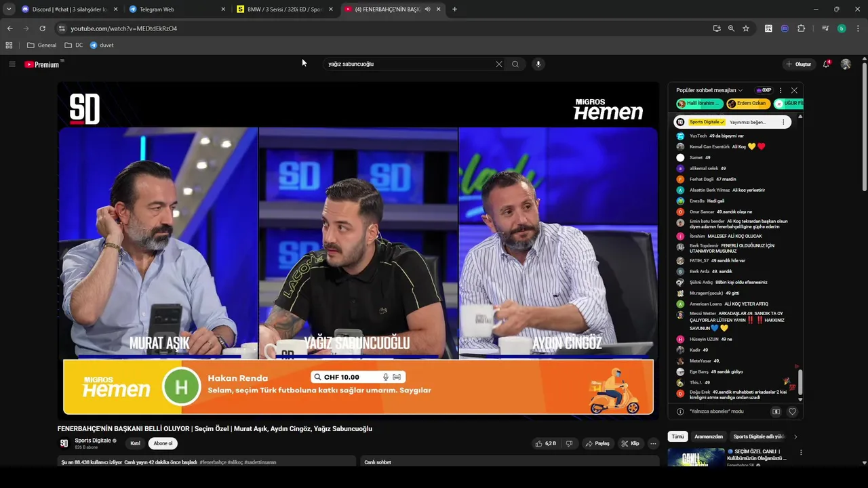This screenshot has height=488, width=868.
Task: Show more filter chips with the right chevron
Action: click(x=795, y=436)
